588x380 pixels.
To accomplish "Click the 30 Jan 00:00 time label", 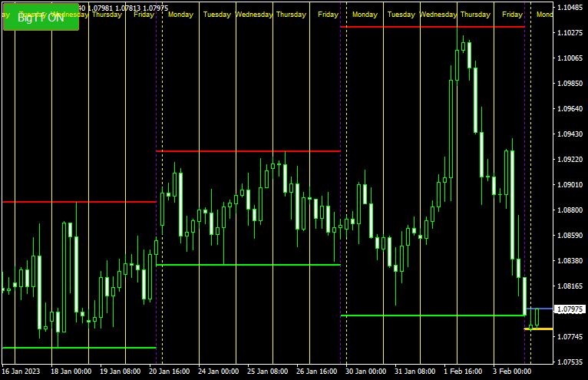I will click(x=366, y=372).
